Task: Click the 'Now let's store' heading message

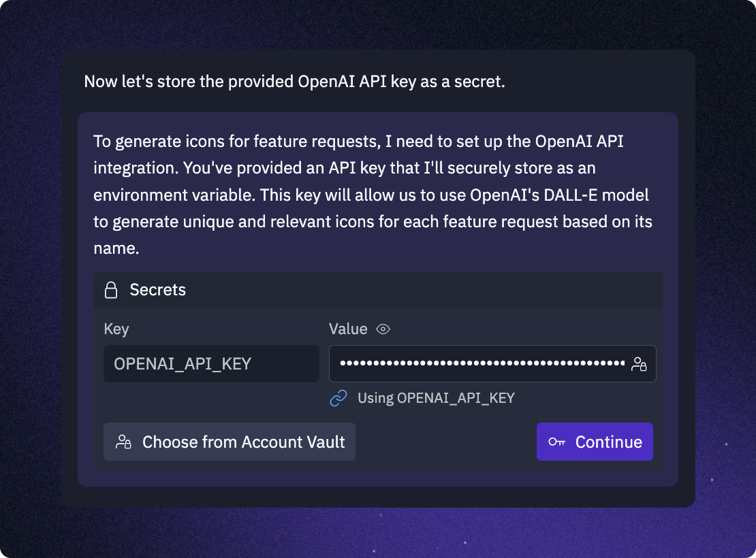Action: (295, 82)
